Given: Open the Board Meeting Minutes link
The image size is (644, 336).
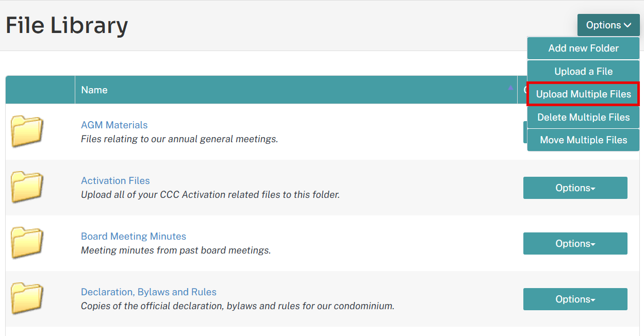Looking at the screenshot, I should [134, 237].
